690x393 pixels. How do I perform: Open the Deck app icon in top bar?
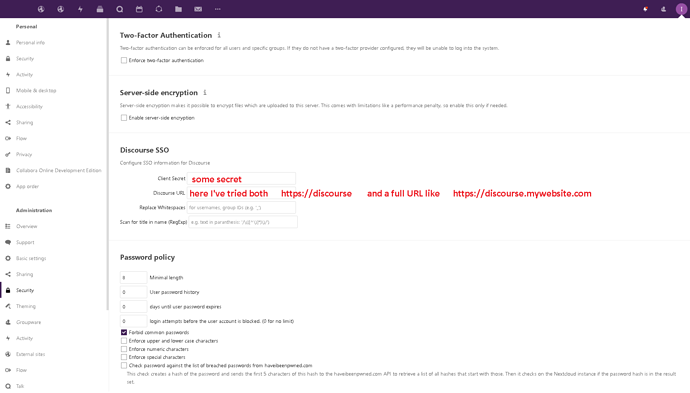pyautogui.click(x=100, y=9)
